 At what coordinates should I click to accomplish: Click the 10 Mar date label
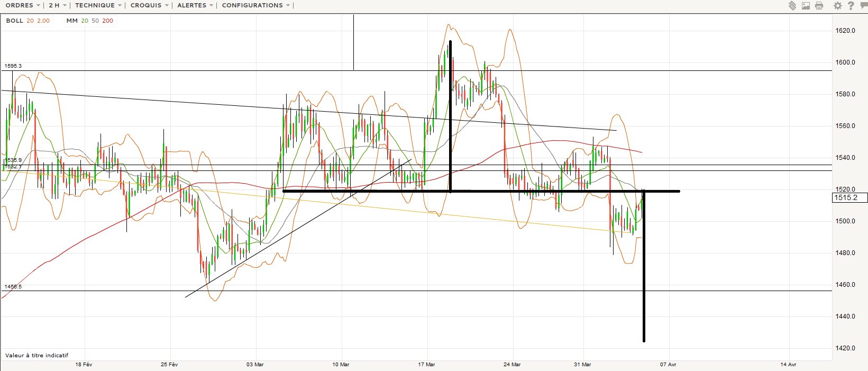(x=341, y=365)
